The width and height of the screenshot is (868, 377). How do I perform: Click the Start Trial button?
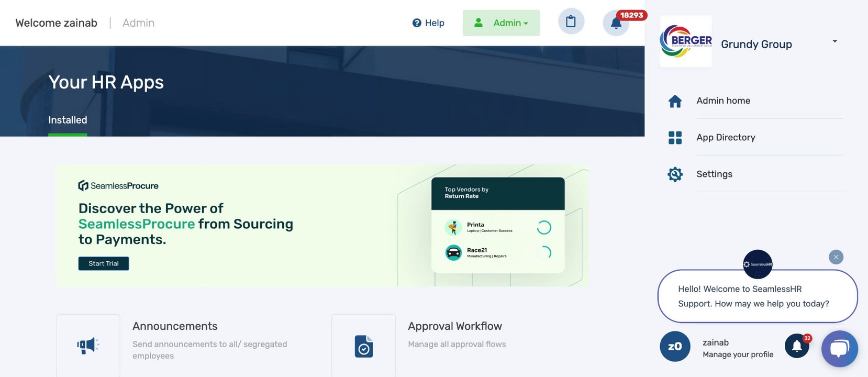coord(104,263)
